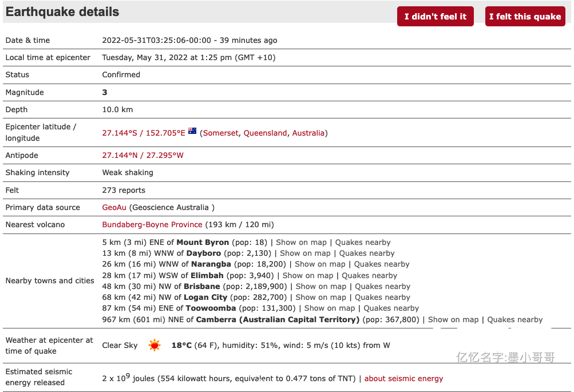This screenshot has height=392, width=574.
Task: Click the "Earthquake details" heading
Action: 62,11
